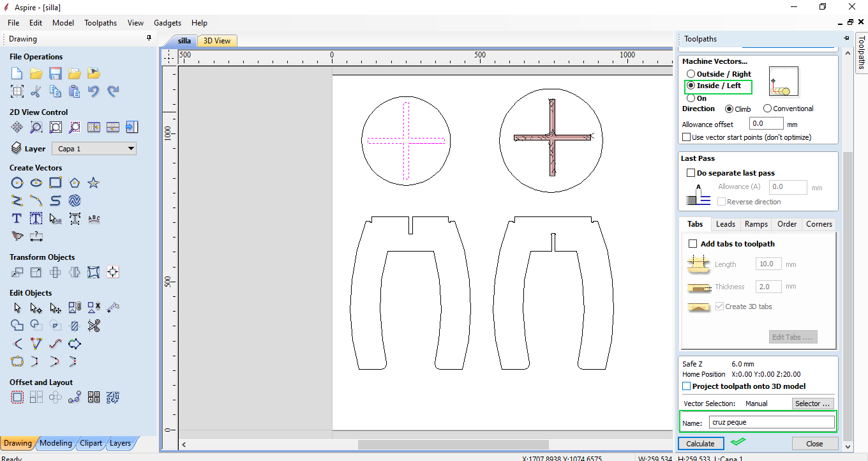Open the Gadgets menu
868x461 pixels.
coord(167,22)
